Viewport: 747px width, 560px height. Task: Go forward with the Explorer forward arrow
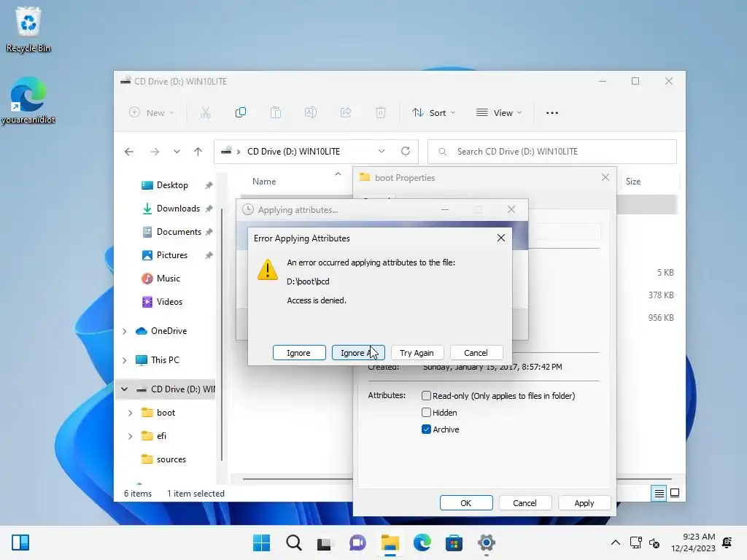click(155, 152)
